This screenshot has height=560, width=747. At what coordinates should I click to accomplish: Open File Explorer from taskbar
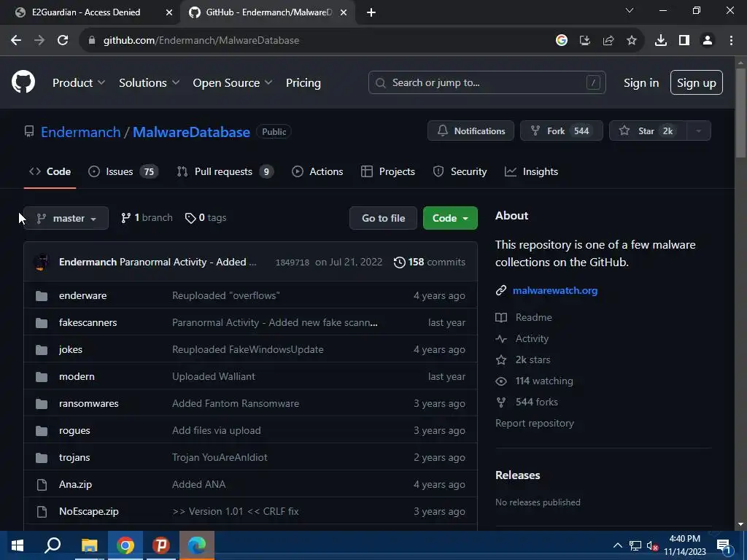tap(89, 545)
